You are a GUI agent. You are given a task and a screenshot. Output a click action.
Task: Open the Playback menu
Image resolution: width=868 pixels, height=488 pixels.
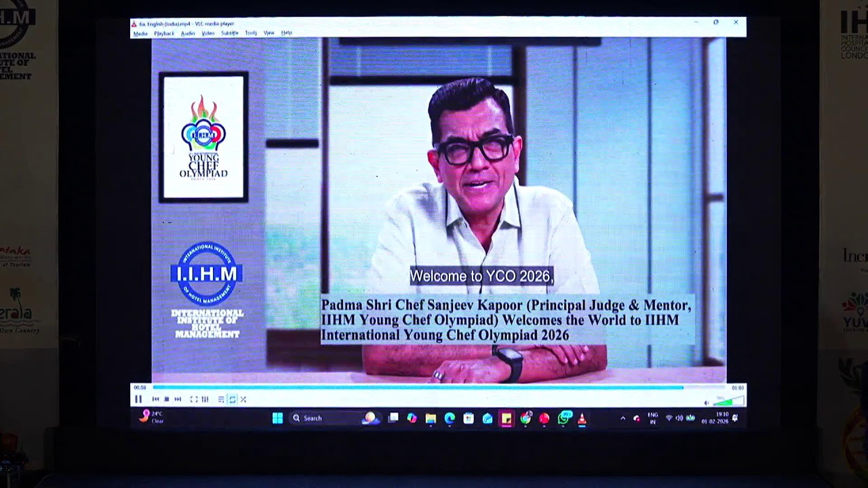coord(164,33)
